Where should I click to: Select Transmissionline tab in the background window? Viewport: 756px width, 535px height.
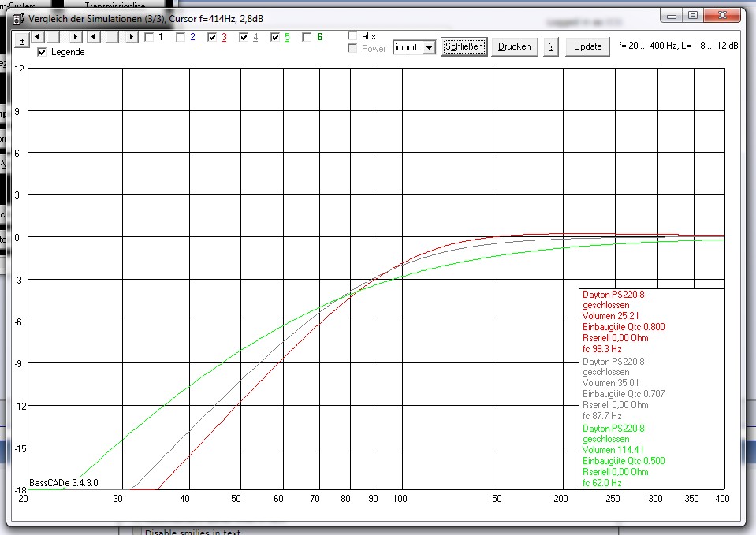click(x=115, y=6)
